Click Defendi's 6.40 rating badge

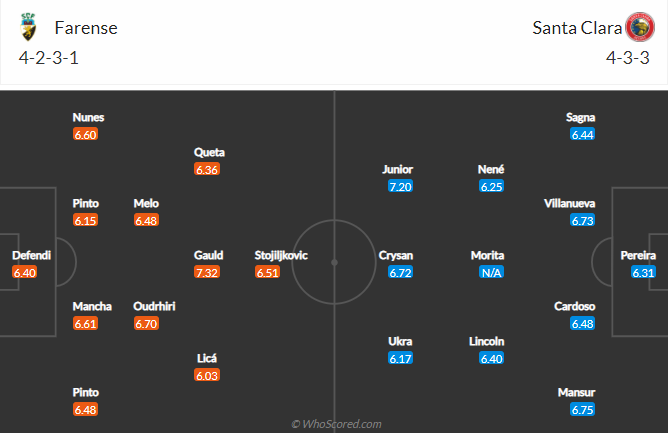pos(25,272)
